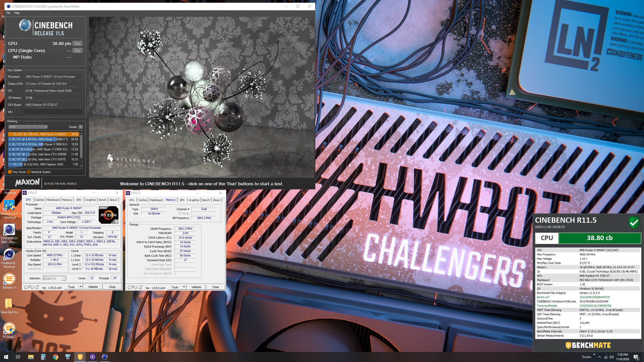Click Close in the right CPU-Z window
The width and height of the screenshot is (644, 362).
click(x=216, y=287)
